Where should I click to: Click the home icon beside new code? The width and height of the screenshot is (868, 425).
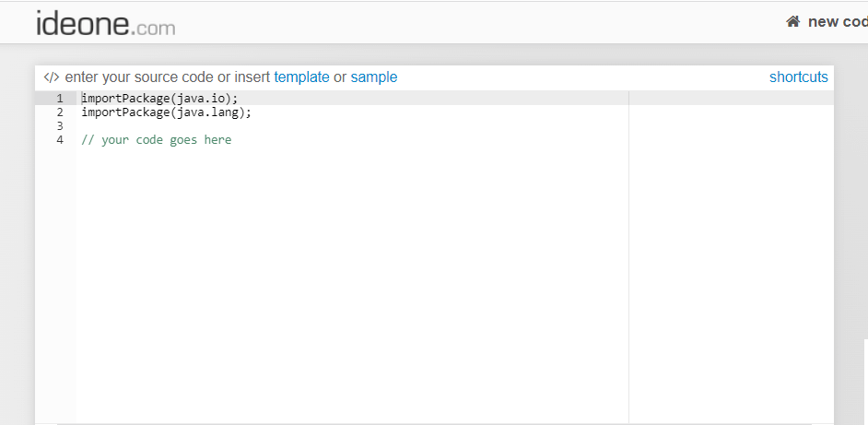point(792,21)
